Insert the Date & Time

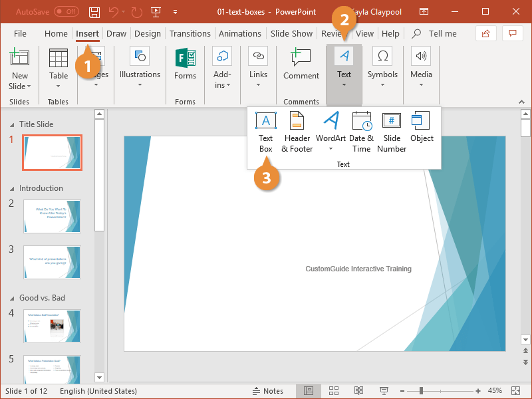pyautogui.click(x=361, y=132)
